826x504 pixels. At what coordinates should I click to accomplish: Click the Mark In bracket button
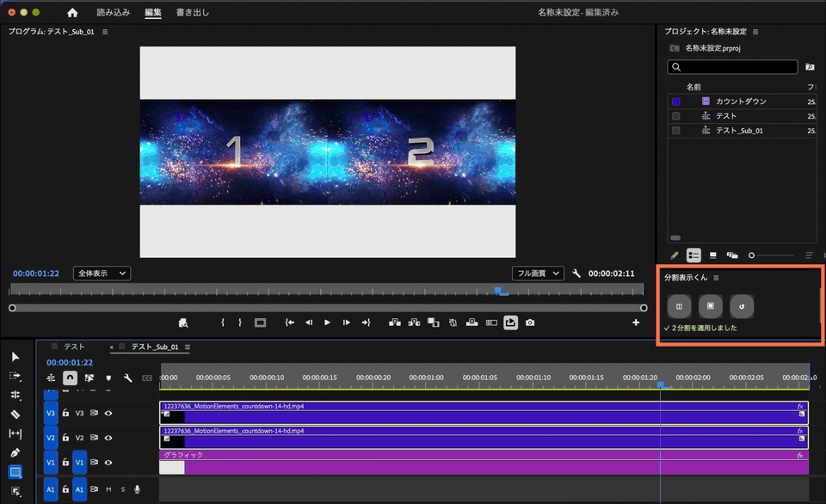click(223, 323)
